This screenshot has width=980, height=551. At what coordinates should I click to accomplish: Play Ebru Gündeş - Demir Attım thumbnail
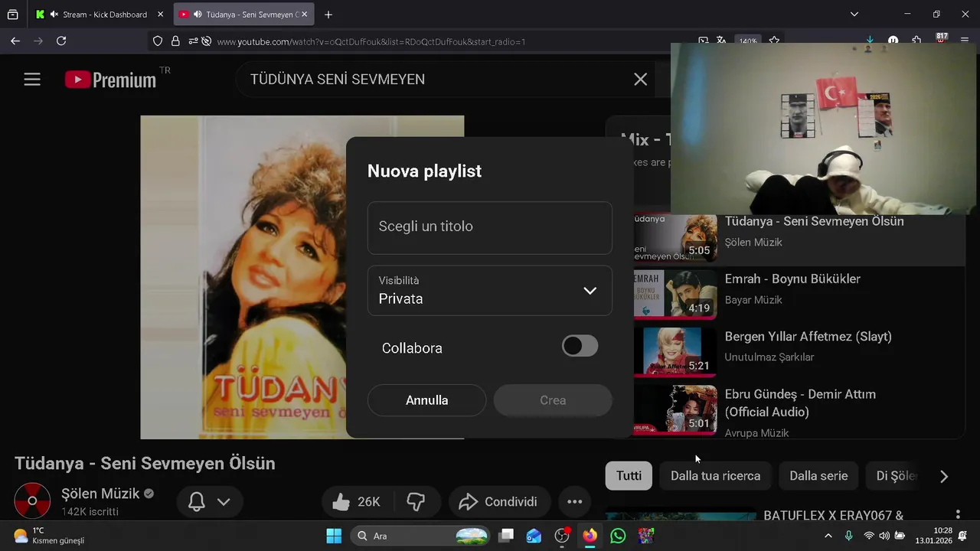tap(675, 409)
